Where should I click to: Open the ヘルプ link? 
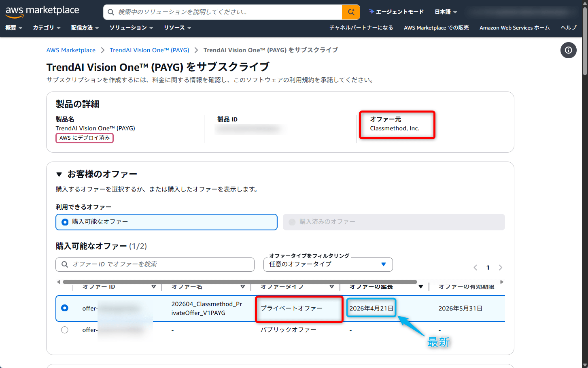[x=569, y=28]
